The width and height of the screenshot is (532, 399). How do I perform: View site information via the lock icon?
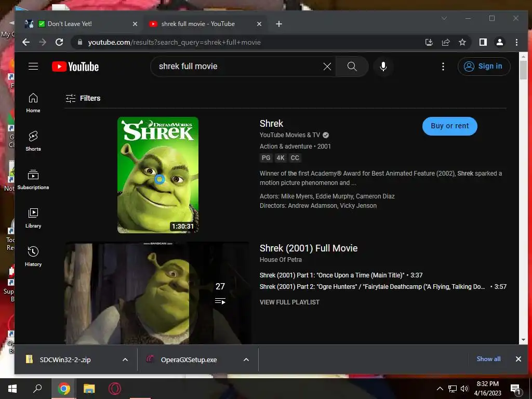(80, 43)
